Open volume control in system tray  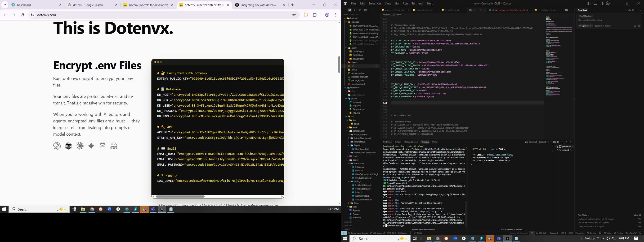[x=608, y=238]
